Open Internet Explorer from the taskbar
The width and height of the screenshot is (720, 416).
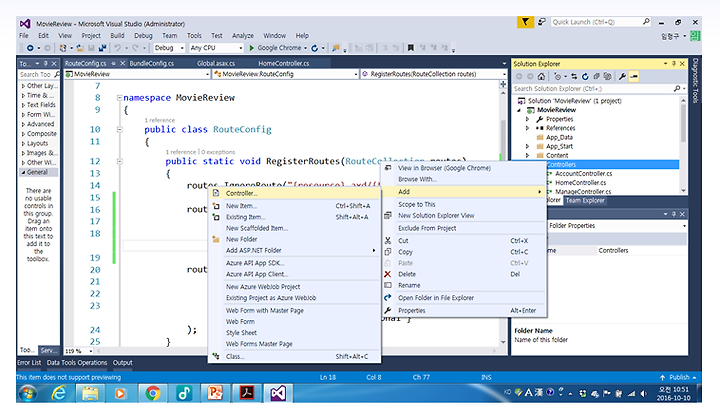pyautogui.click(x=59, y=394)
